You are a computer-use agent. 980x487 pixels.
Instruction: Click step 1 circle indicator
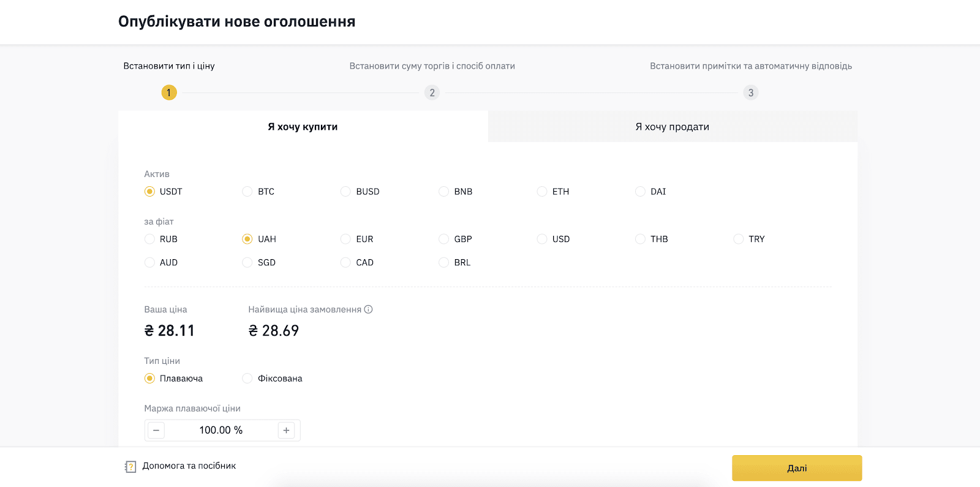(169, 92)
